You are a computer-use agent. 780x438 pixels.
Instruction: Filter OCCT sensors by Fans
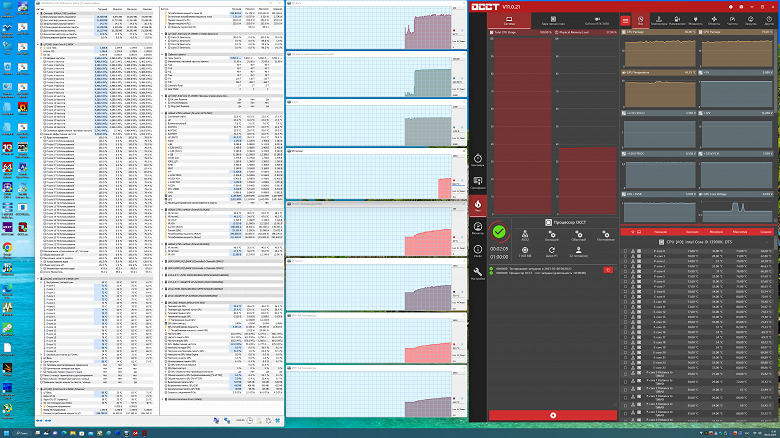pos(714,20)
